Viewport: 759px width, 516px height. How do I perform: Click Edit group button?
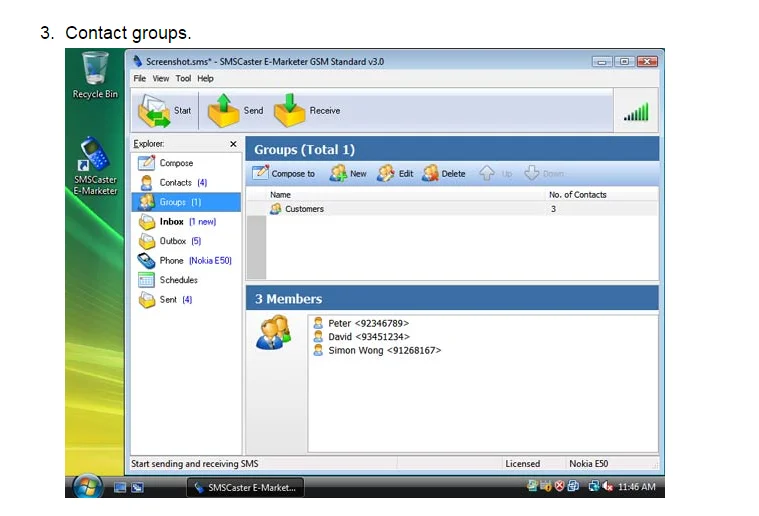(395, 173)
